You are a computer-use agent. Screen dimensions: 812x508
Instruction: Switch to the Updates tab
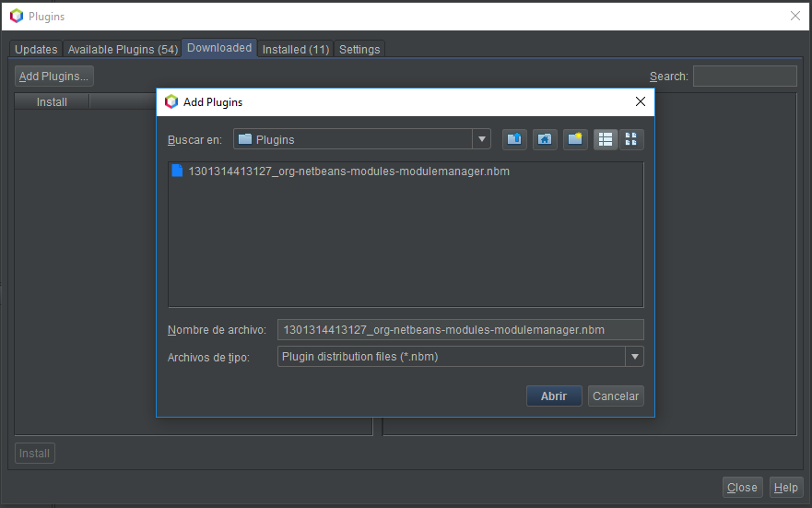(x=36, y=49)
